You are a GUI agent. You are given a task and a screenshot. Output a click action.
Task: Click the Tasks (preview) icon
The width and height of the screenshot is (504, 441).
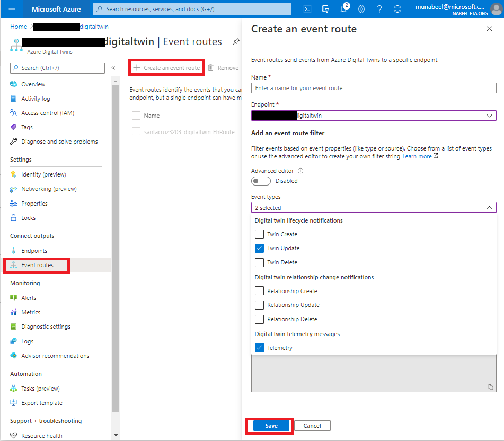coord(13,389)
